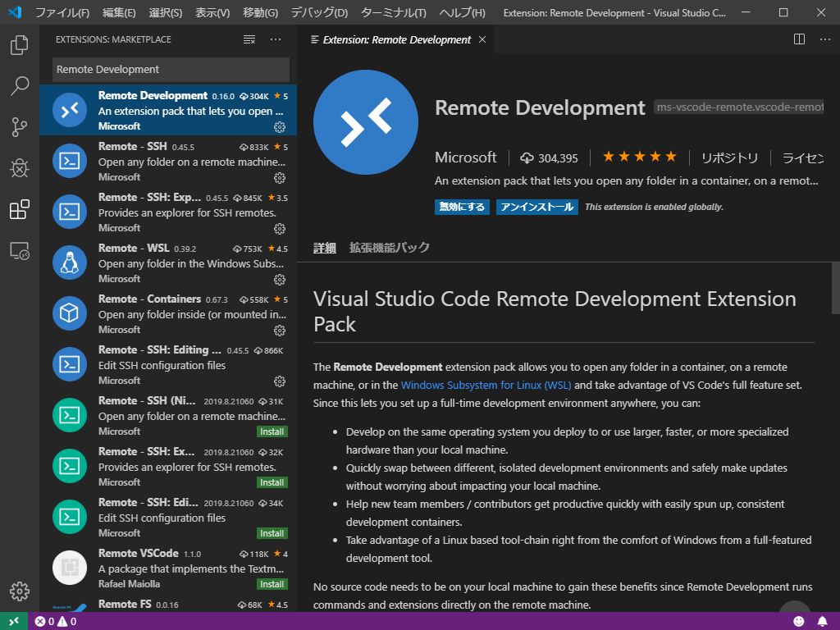The width and height of the screenshot is (840, 630).
Task: Open the Manage gear in activity bar
Action: 20,591
